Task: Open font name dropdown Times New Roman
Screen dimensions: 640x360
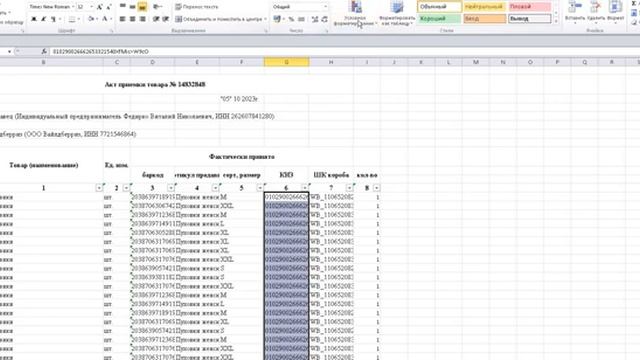Action: coord(73,7)
